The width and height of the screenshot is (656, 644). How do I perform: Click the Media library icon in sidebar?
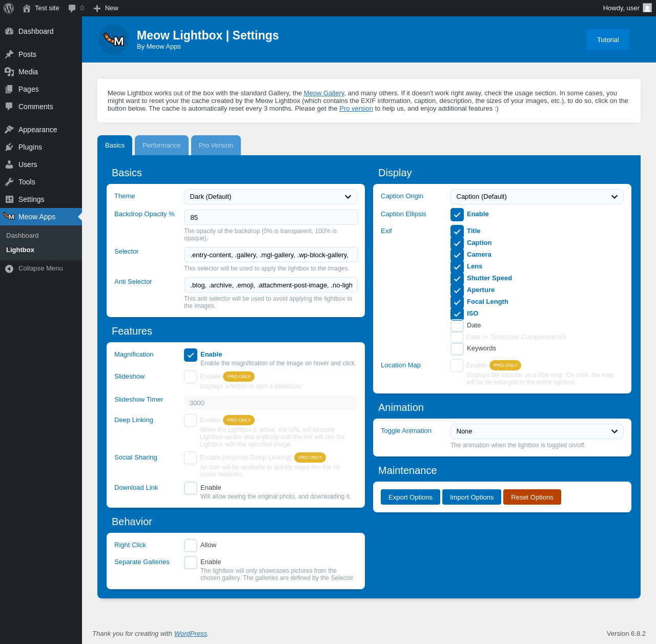[9, 72]
